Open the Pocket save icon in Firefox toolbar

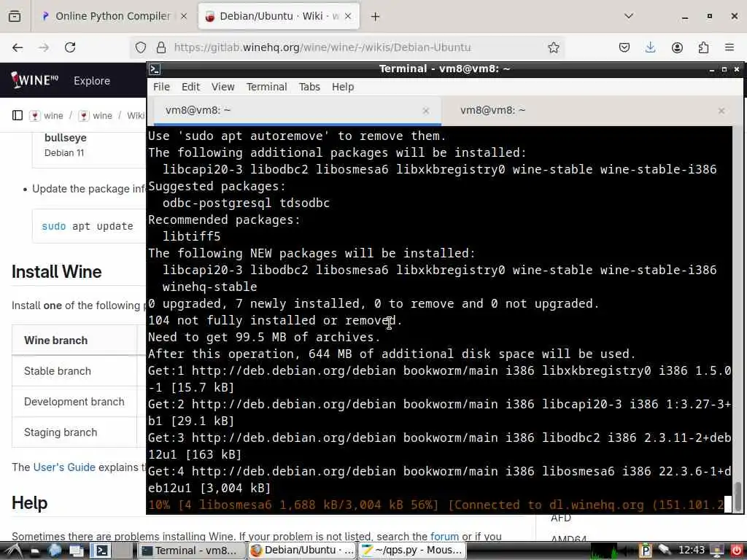point(624,47)
